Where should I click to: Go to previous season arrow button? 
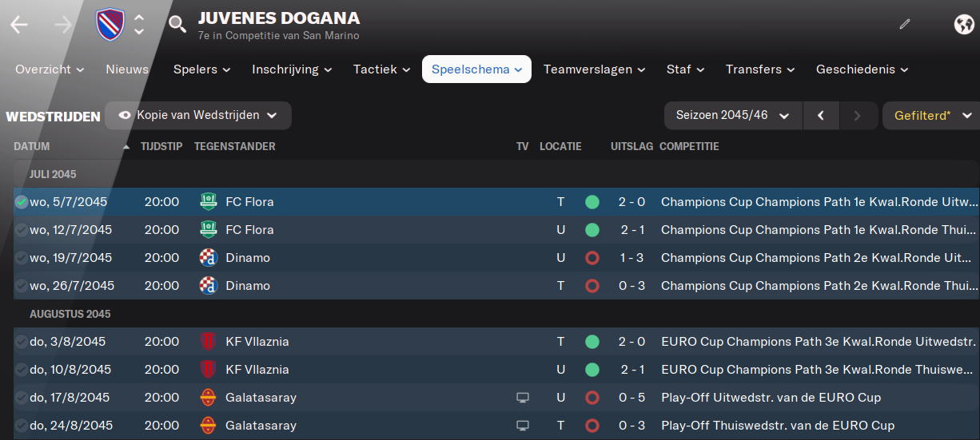click(821, 116)
